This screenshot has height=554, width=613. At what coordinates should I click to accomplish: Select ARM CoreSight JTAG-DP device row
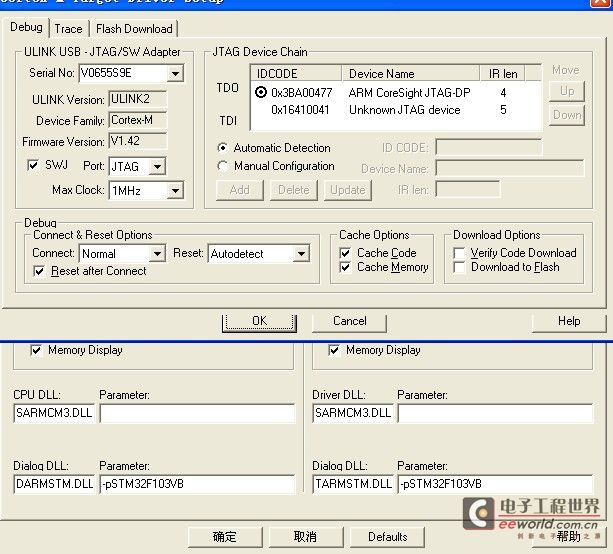pyautogui.click(x=396, y=93)
